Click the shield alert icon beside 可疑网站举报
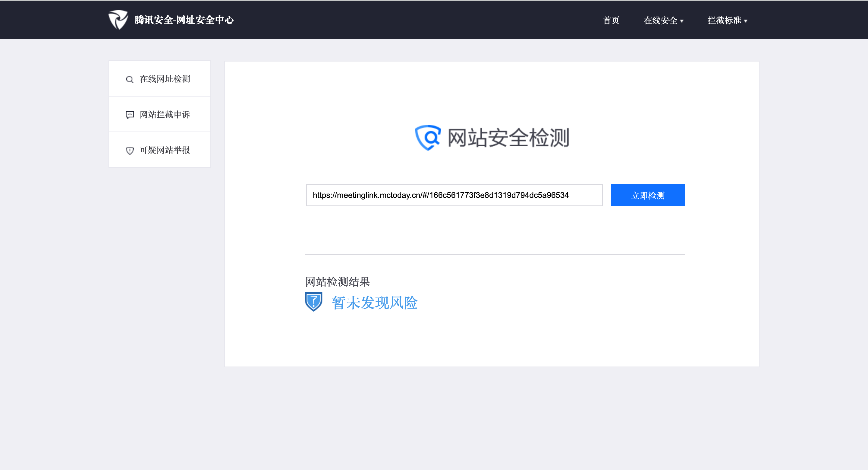Image resolution: width=868 pixels, height=470 pixels. (130, 151)
